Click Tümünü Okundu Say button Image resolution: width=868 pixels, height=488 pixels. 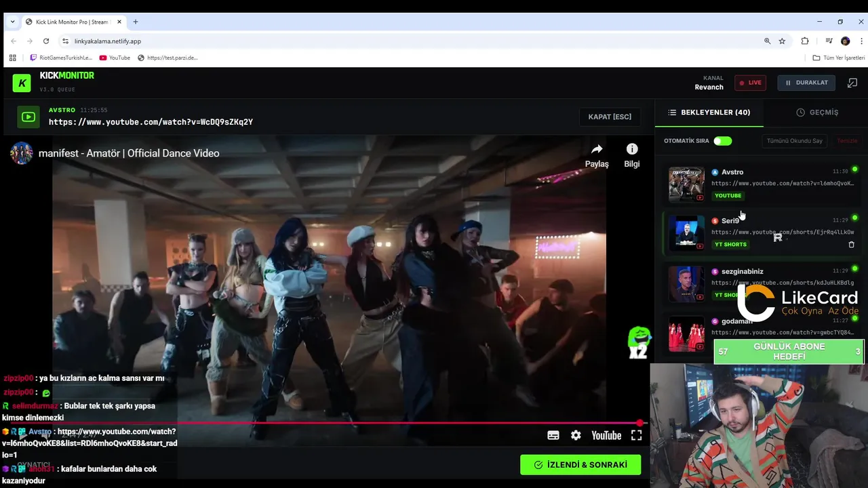pyautogui.click(x=794, y=141)
